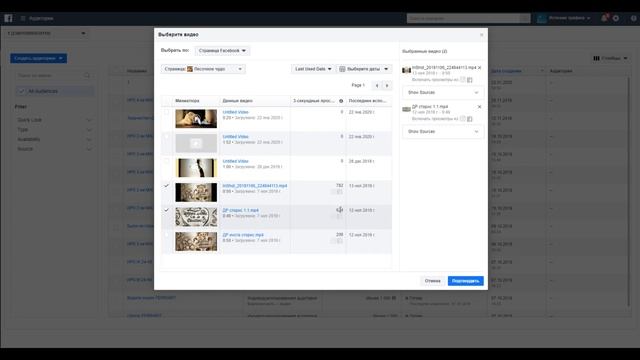This screenshot has height=360, width=640.
Task: Open ДР инста сторис.mp4 link
Action: pyautogui.click(x=243, y=235)
